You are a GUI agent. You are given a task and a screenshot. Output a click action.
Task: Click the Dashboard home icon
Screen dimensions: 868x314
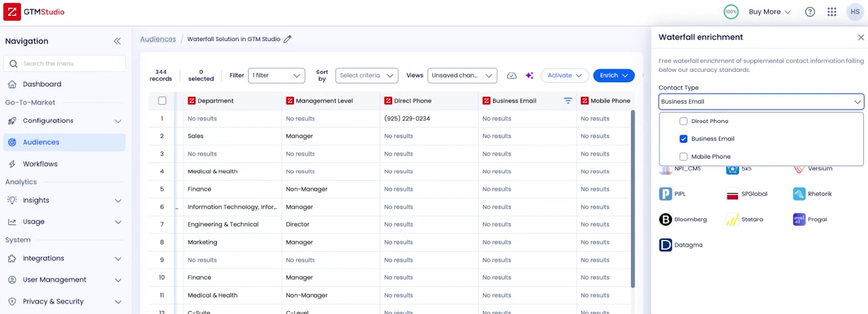[12, 84]
